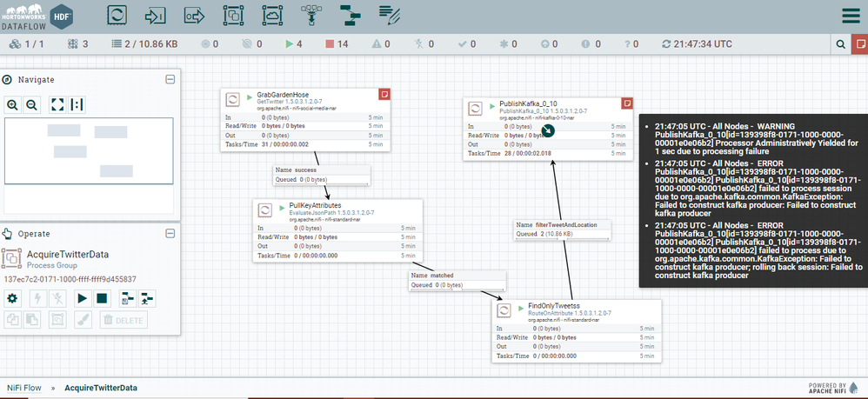
Task: Go to NiFi Flow breadcrumb
Action: click(x=24, y=388)
